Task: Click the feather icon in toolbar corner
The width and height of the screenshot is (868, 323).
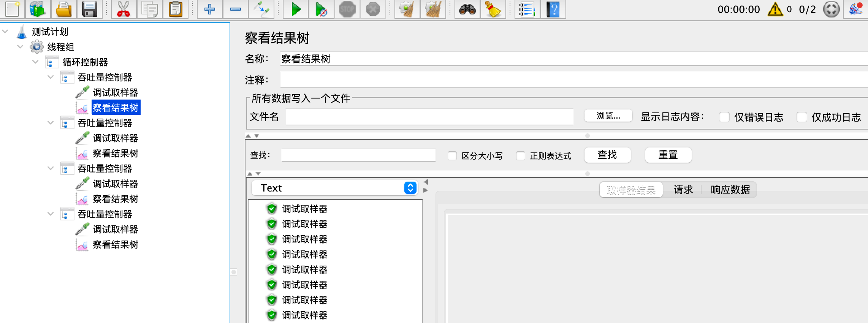Action: coord(855,9)
